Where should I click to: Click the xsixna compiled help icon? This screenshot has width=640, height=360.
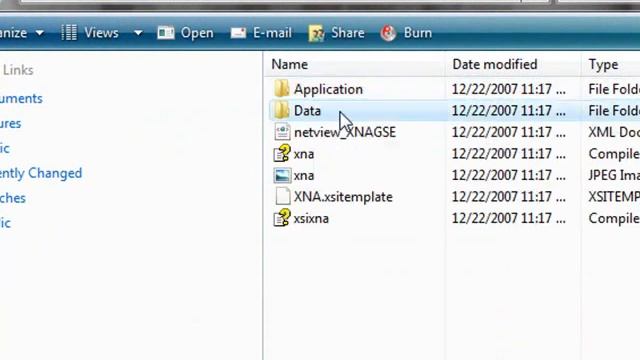point(282,218)
